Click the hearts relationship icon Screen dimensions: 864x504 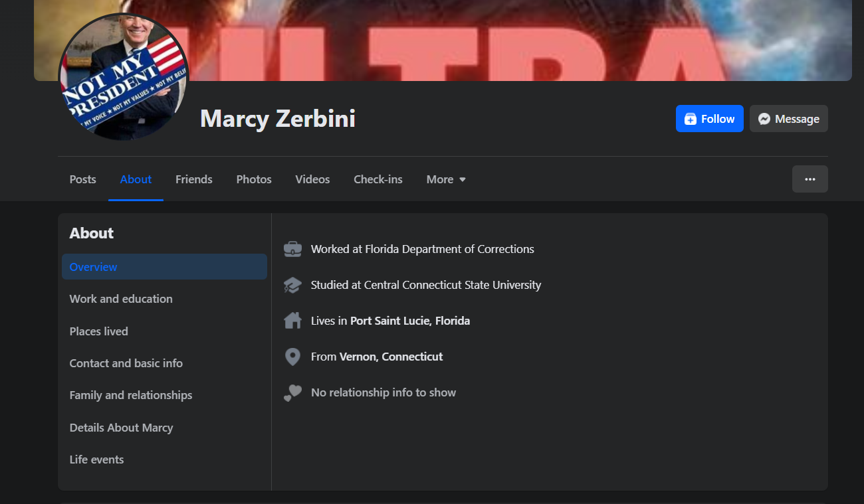pyautogui.click(x=292, y=393)
